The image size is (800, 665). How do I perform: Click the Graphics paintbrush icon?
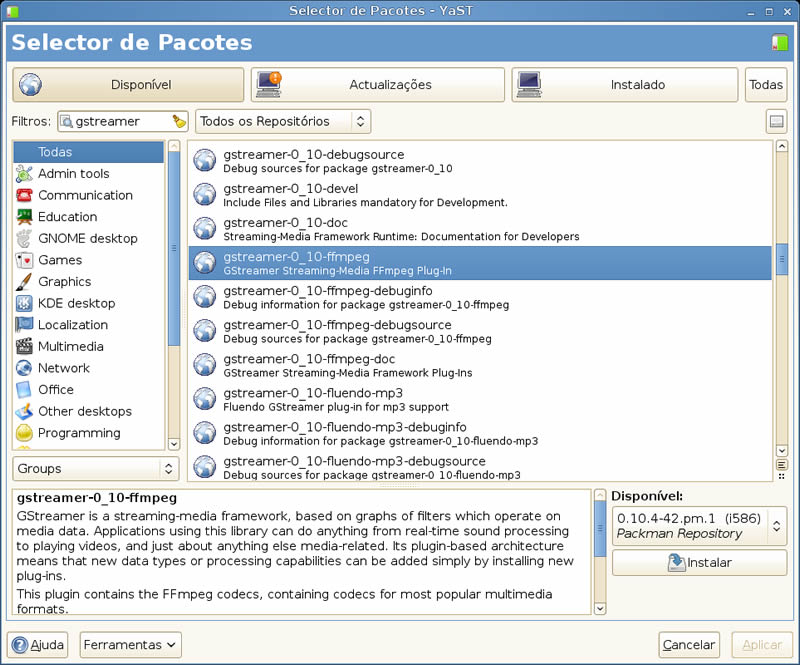(23, 282)
